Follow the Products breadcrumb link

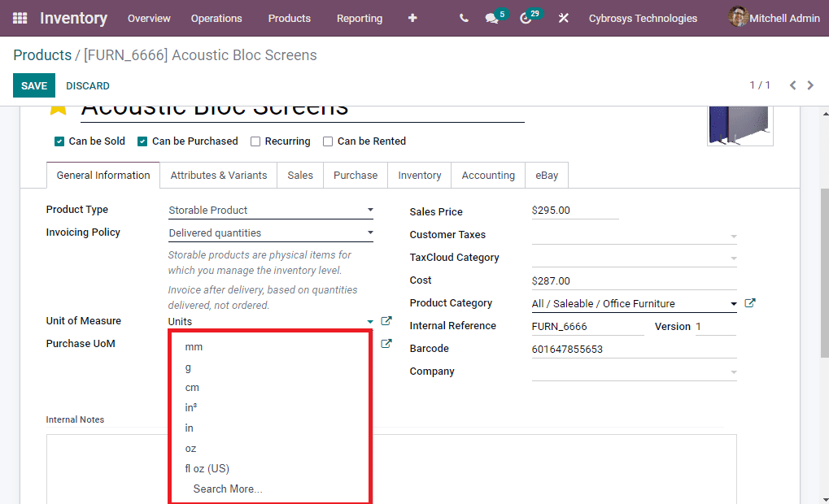(x=42, y=54)
